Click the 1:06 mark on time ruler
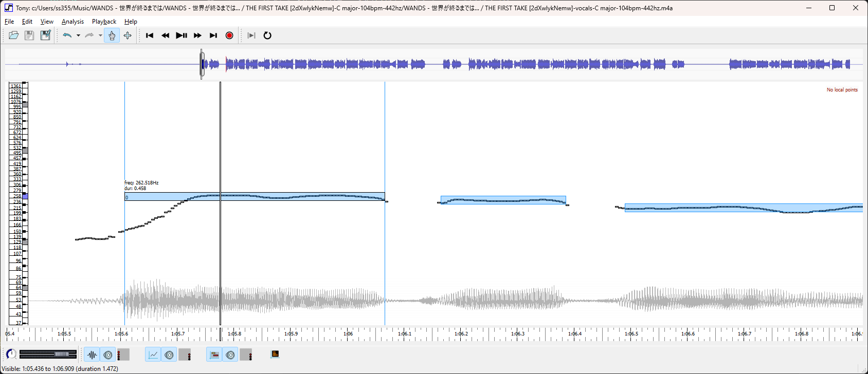 (x=348, y=333)
